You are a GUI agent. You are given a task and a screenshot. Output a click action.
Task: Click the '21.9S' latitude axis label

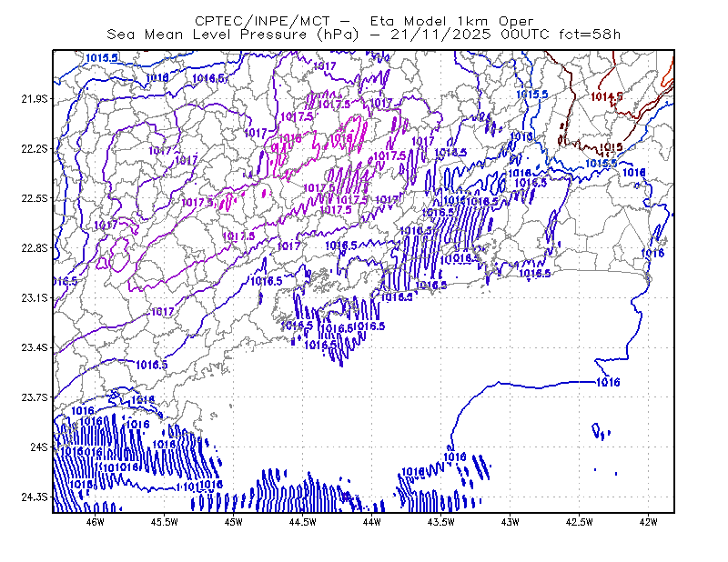pos(34,99)
